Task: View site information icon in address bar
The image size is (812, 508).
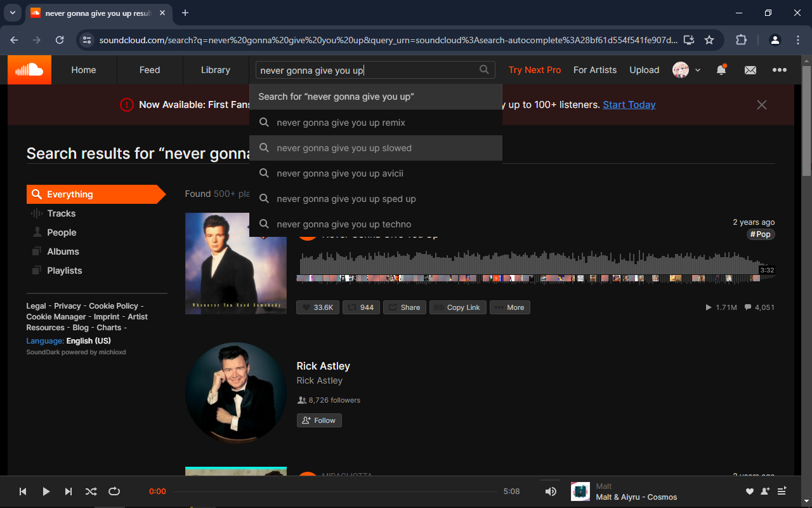Action: (87, 40)
